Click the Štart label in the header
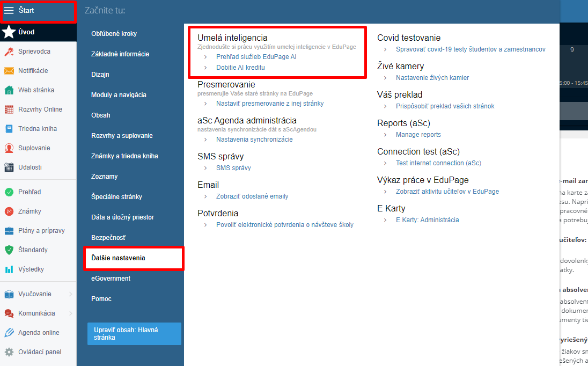This screenshot has width=588, height=366. (x=26, y=11)
